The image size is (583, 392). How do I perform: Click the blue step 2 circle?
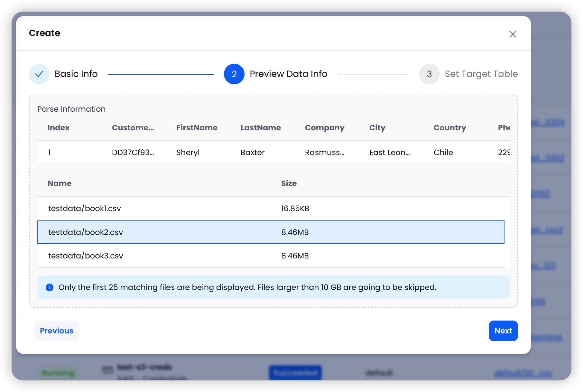pos(234,74)
